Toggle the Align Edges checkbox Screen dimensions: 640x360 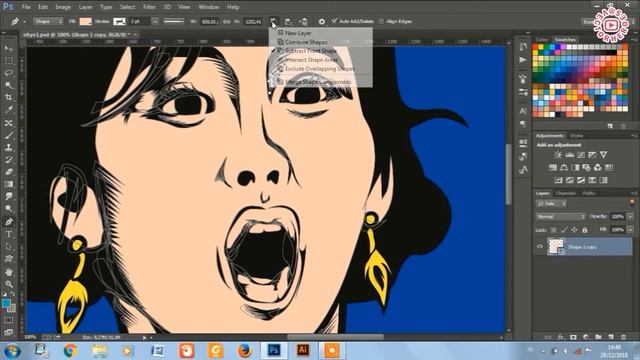[381, 21]
